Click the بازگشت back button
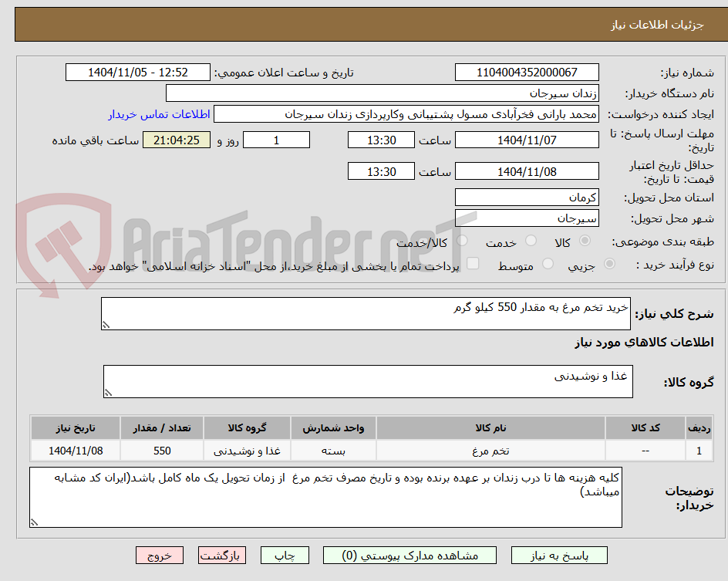The height and width of the screenshot is (581, 728). point(222,556)
